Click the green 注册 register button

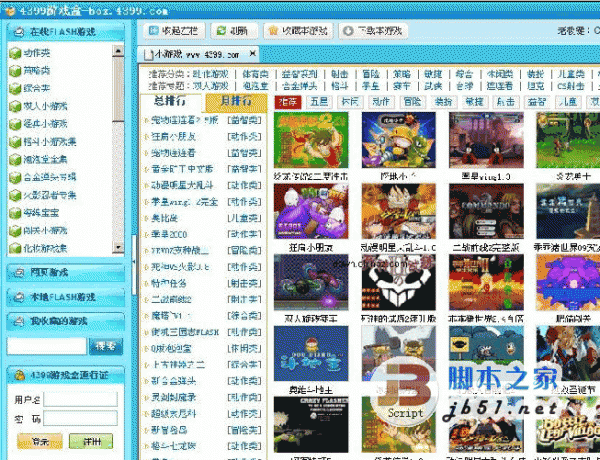91,441
